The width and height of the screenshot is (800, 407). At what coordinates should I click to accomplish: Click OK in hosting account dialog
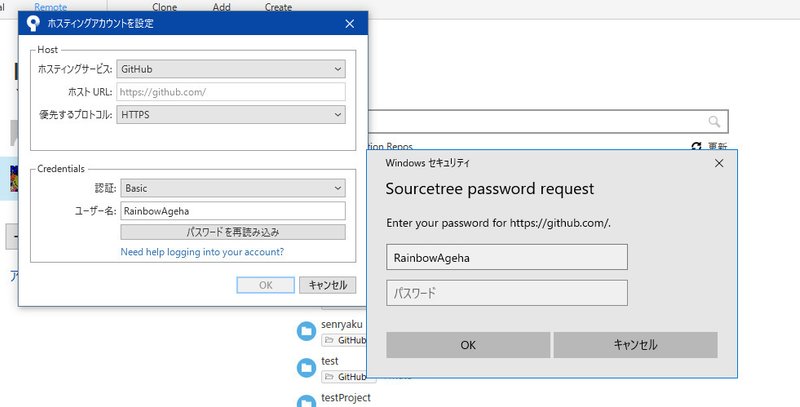[265, 285]
